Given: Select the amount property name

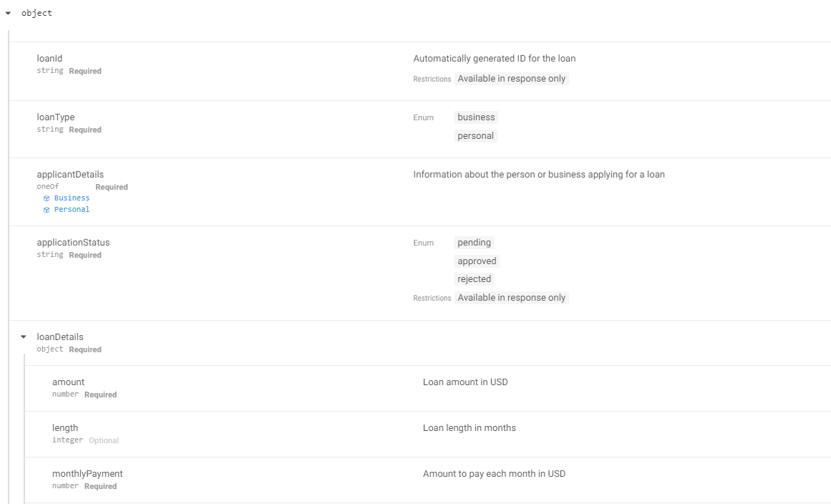Looking at the screenshot, I should (68, 382).
